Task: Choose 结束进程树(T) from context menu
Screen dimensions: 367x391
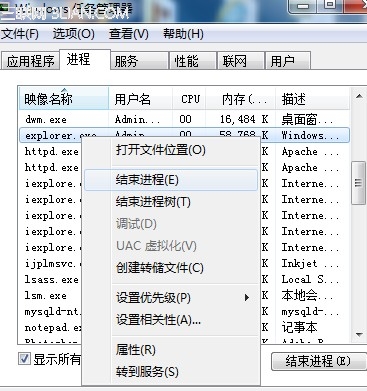Action: [x=171, y=202]
